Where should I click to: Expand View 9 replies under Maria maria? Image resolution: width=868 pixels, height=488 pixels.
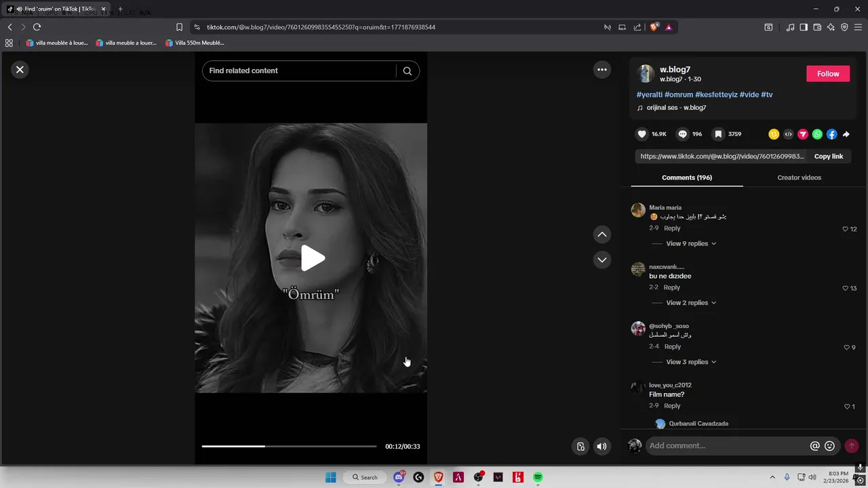click(690, 243)
